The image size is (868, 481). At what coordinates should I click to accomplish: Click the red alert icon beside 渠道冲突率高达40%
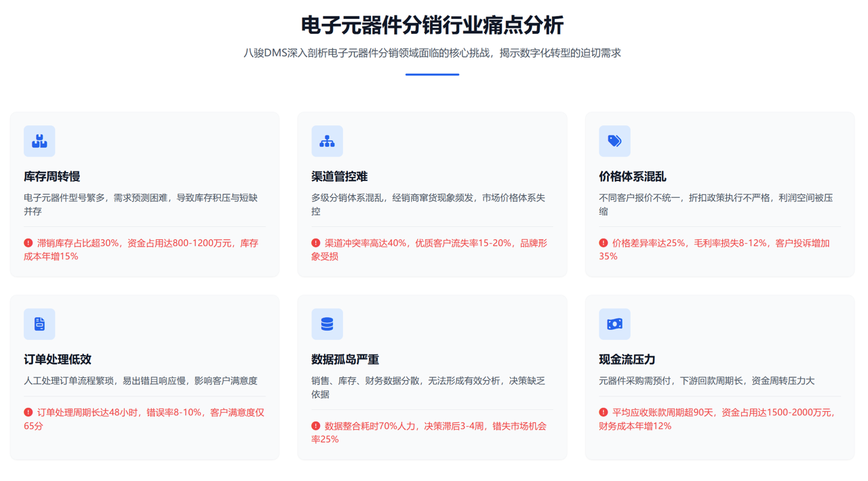coord(316,243)
